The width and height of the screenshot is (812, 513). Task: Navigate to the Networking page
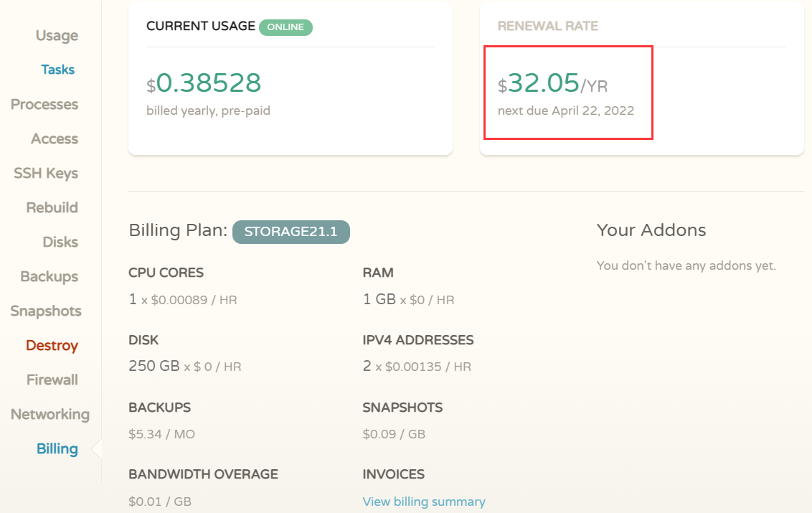click(x=50, y=414)
